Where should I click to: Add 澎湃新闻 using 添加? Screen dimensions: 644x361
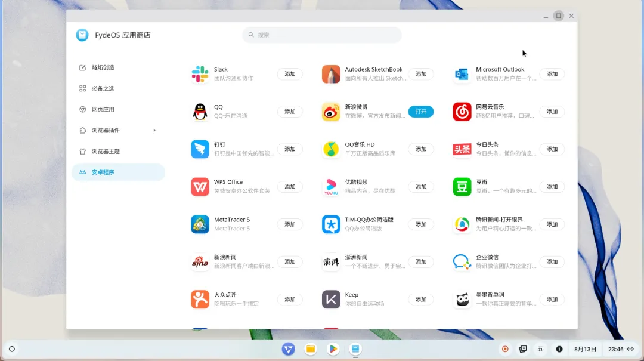(421, 261)
